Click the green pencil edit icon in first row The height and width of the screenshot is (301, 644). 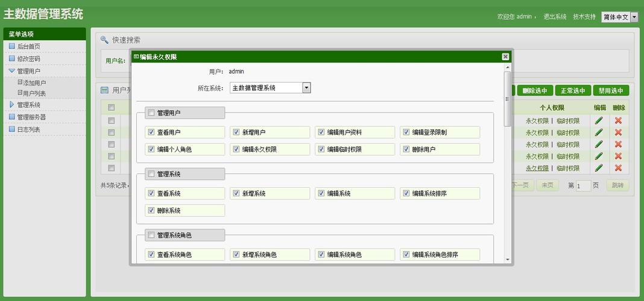tap(599, 120)
